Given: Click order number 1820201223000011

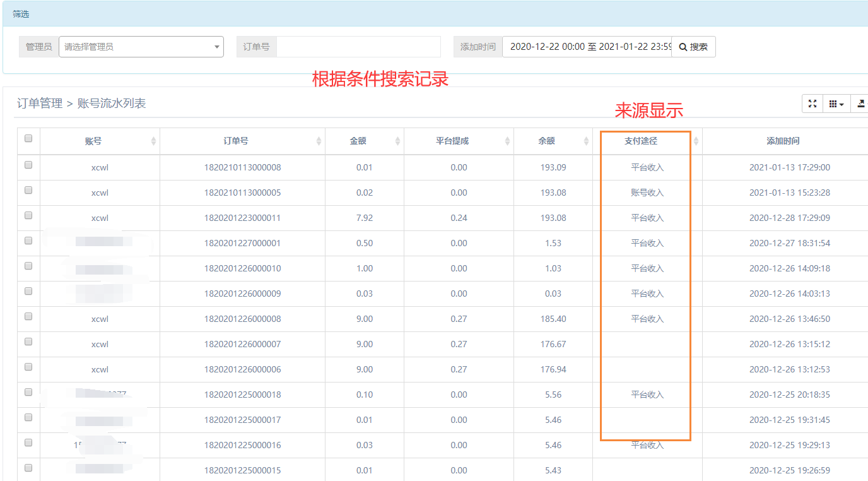Looking at the screenshot, I should pos(242,218).
